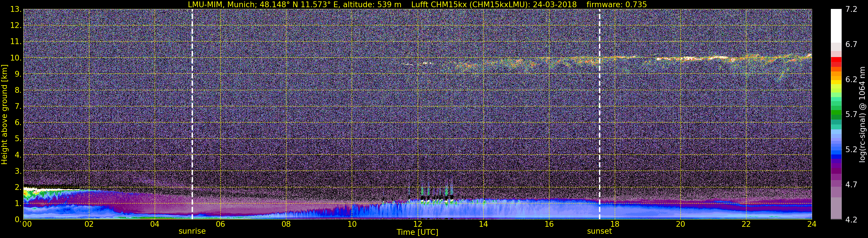Viewport: 868px width, 238px height.
Task: Click the '4.2' colorbar tick value
Action: point(851,220)
